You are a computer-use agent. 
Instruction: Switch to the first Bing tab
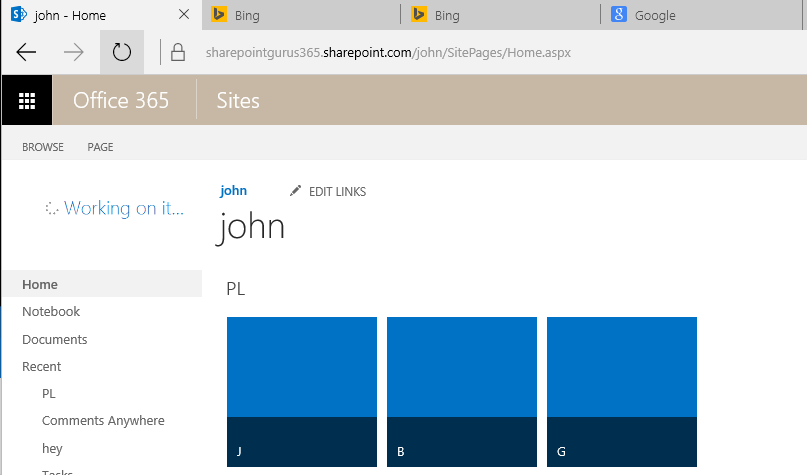point(300,15)
